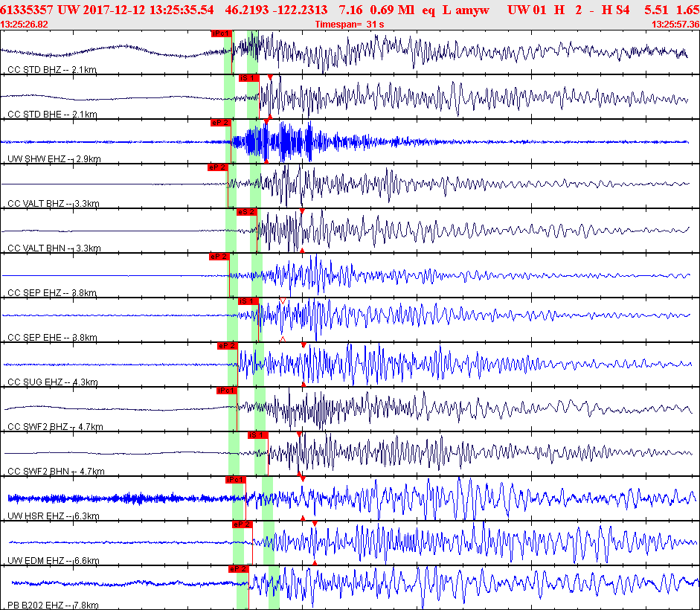Click the depth value 7.16 in header
The width and height of the screenshot is (700, 610).
point(349,10)
